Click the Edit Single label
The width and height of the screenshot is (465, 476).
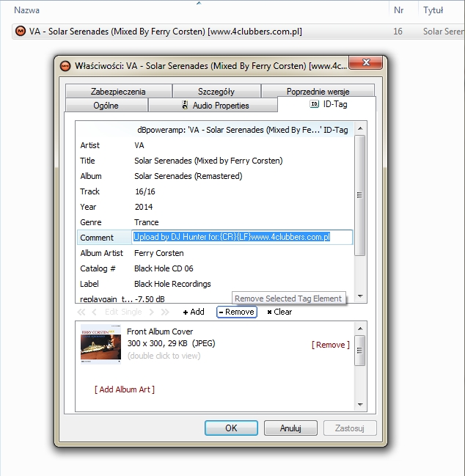pos(123,312)
